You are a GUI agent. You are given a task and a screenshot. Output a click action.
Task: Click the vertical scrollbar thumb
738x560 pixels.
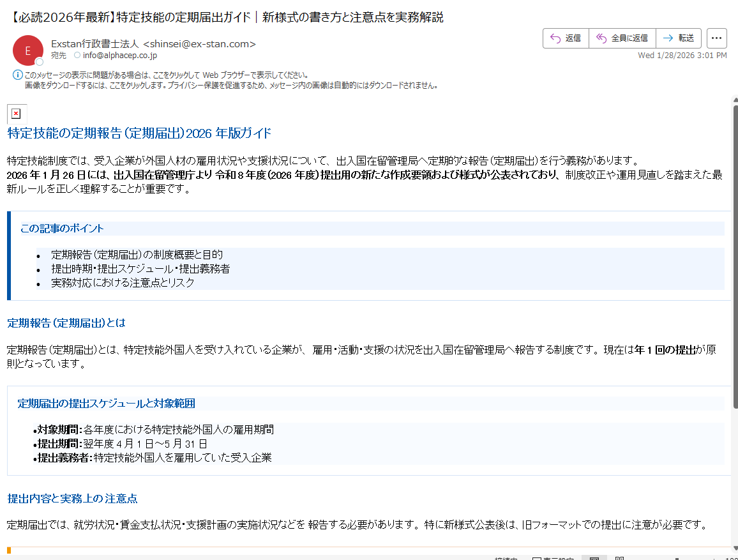tap(735, 255)
